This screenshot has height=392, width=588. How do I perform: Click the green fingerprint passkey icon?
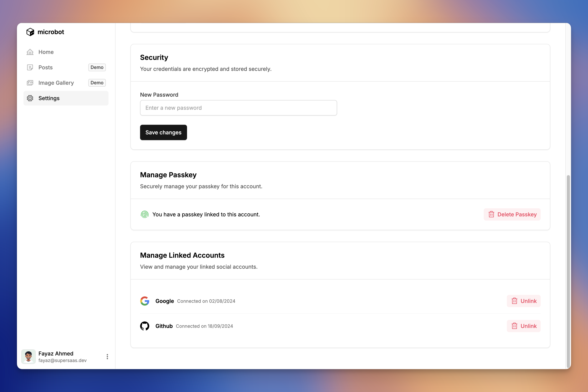[144, 215]
